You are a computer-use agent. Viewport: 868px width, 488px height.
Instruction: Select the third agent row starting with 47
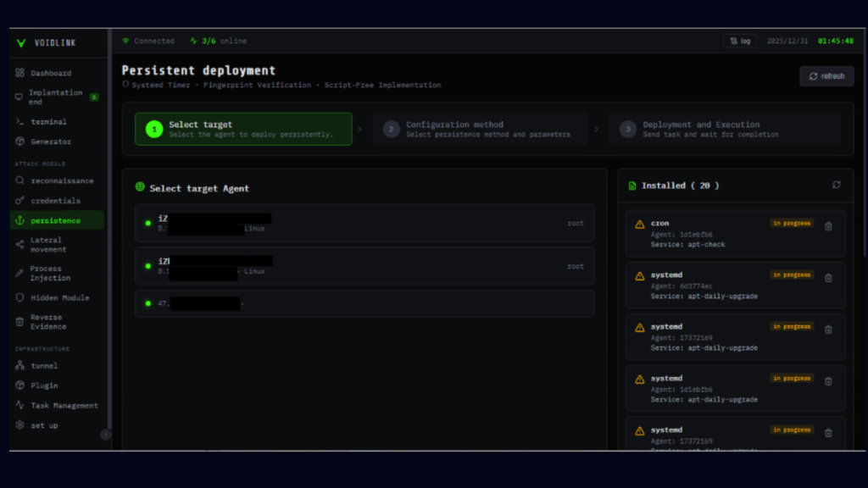pos(364,303)
